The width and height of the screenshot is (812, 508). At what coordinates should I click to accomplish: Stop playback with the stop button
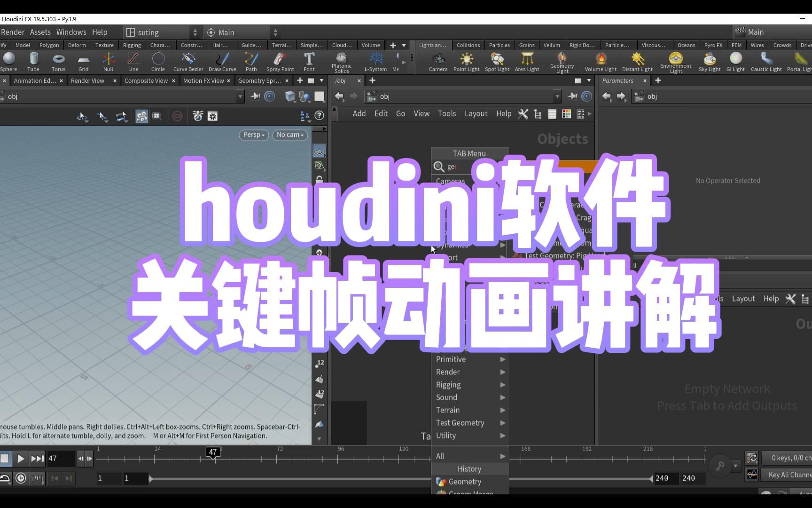5,458
